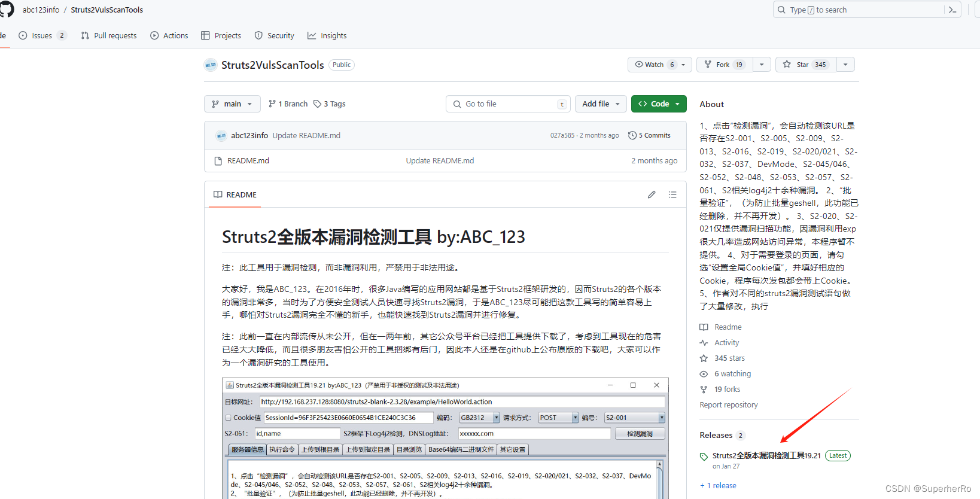Open the Actions tab

click(169, 36)
